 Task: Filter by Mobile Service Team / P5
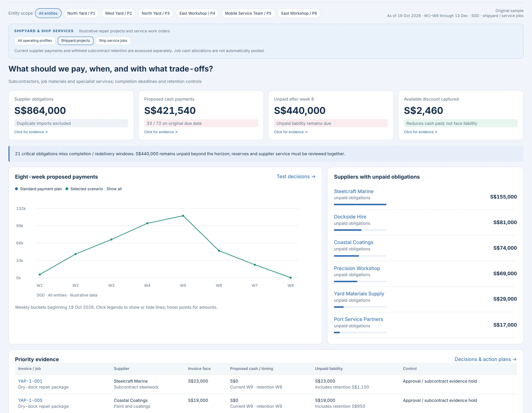248,13
